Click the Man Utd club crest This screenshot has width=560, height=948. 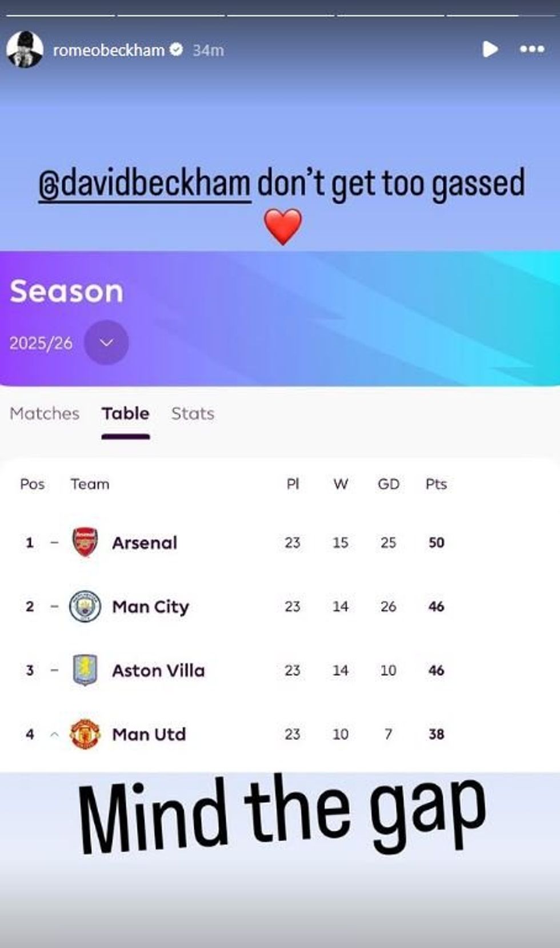tap(85, 734)
